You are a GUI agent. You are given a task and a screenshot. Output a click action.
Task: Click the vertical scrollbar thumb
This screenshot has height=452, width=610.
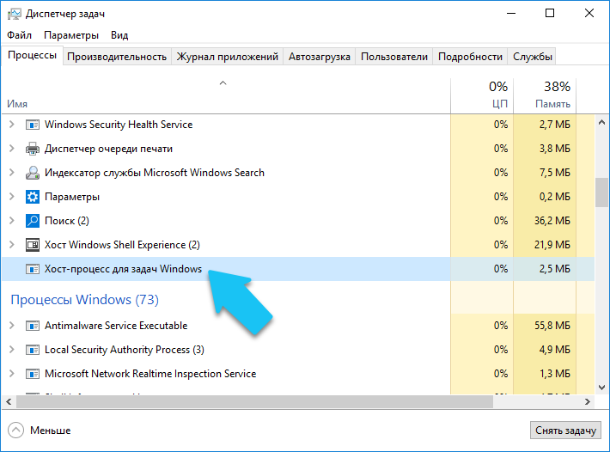tap(602, 192)
